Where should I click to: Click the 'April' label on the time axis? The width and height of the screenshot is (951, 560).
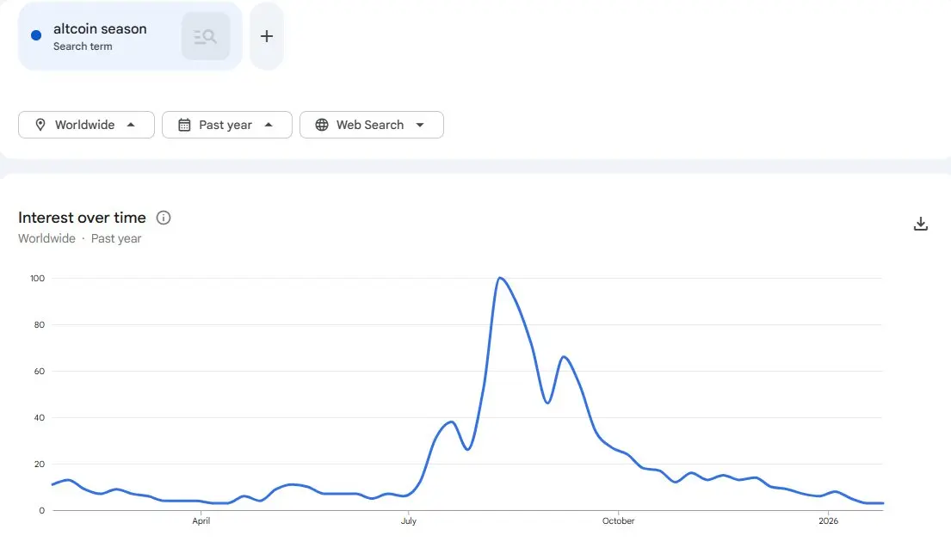201,521
